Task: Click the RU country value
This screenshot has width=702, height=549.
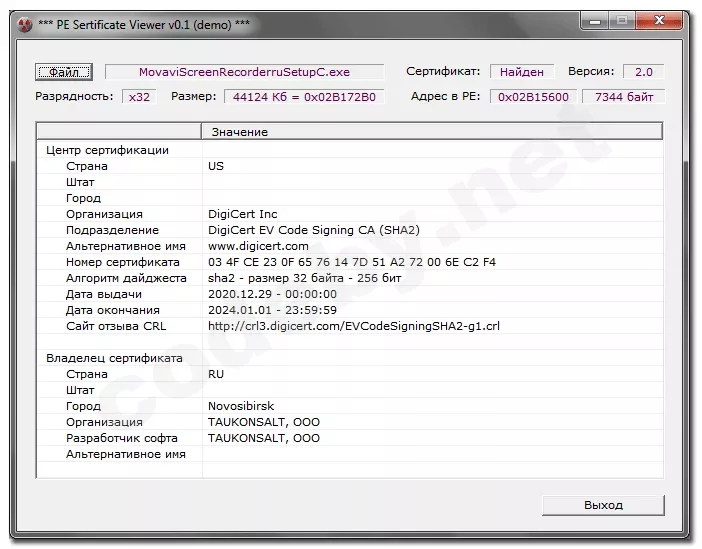Action: (x=216, y=374)
